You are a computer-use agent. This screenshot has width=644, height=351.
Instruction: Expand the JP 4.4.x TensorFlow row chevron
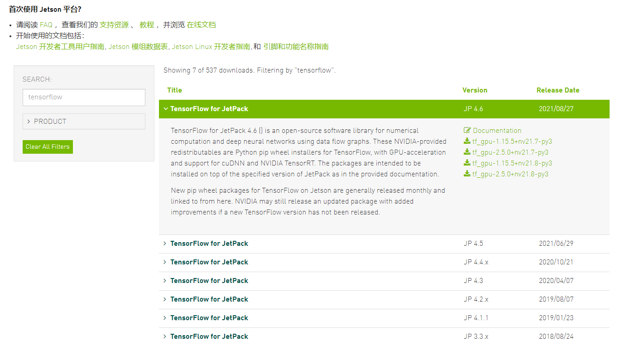tap(165, 262)
